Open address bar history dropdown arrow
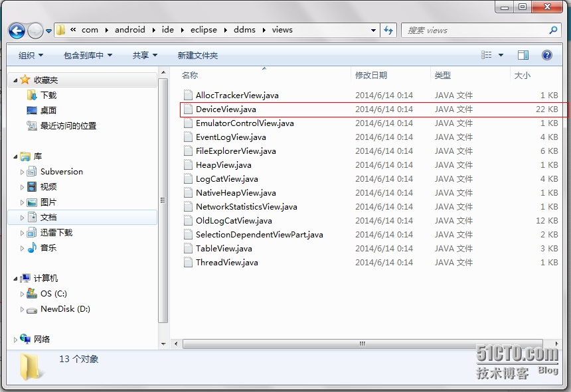 [373, 31]
